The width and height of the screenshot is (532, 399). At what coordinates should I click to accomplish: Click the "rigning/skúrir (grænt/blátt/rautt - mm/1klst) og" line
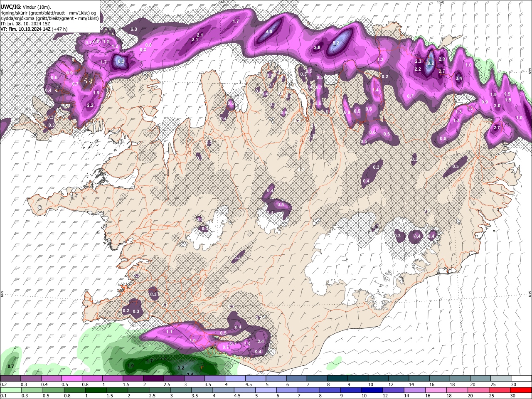[48, 12]
